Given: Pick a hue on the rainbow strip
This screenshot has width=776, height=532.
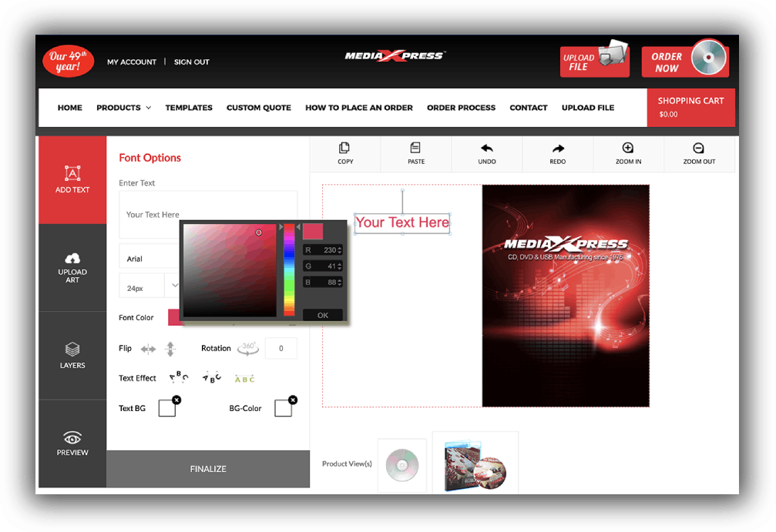Looking at the screenshot, I should 289,269.
